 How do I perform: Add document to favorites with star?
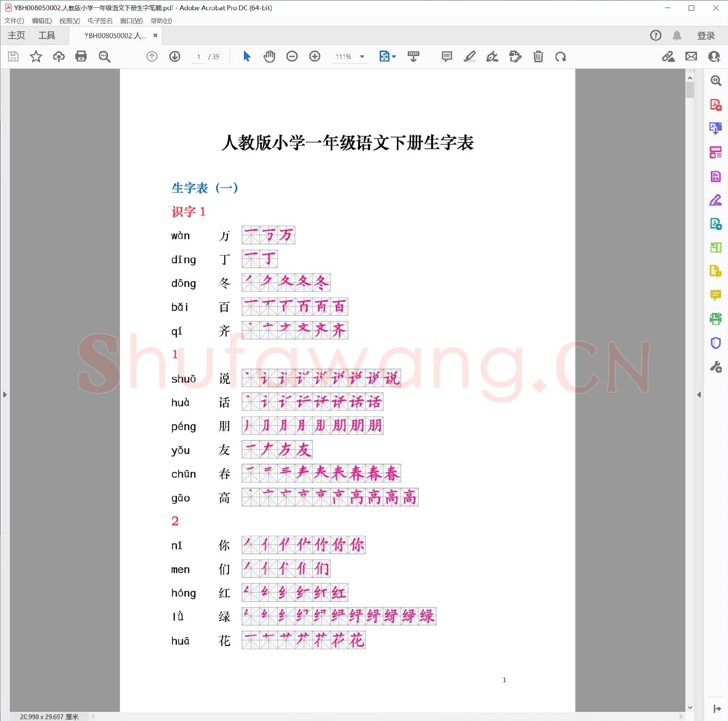point(36,56)
